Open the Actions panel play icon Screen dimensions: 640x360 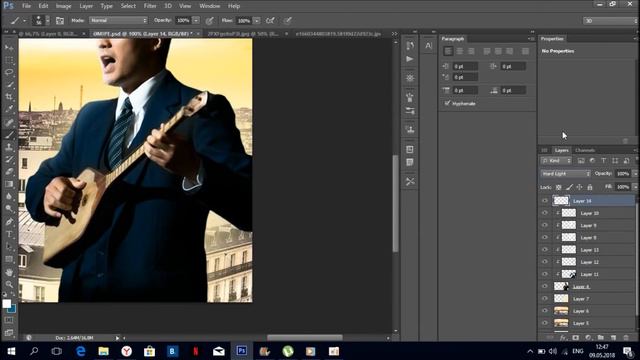410,59
